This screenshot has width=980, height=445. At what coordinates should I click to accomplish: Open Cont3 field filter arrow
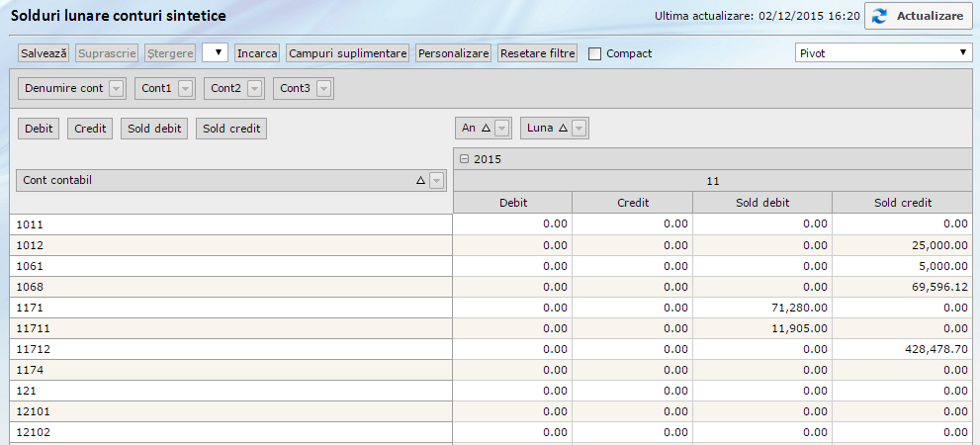(x=324, y=89)
